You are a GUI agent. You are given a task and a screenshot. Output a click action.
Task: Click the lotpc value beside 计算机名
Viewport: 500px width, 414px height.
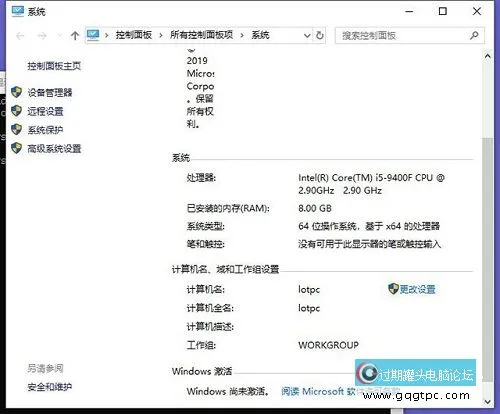tap(309, 289)
